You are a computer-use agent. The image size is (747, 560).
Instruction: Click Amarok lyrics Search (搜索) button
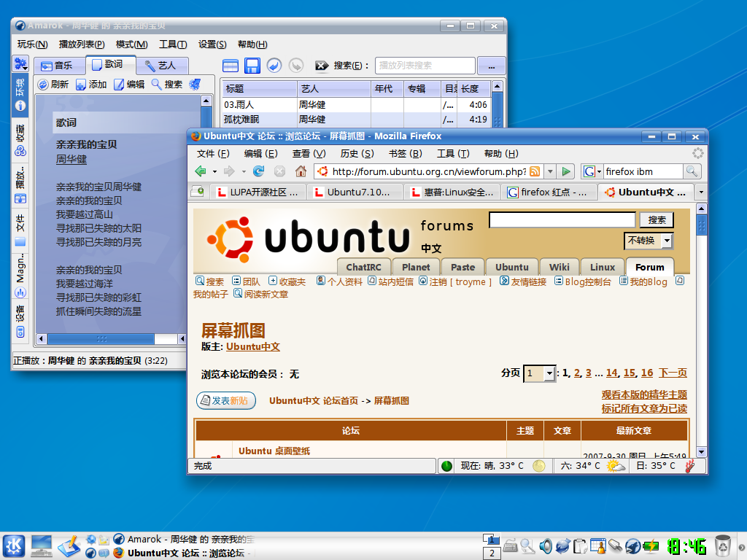[x=167, y=85]
